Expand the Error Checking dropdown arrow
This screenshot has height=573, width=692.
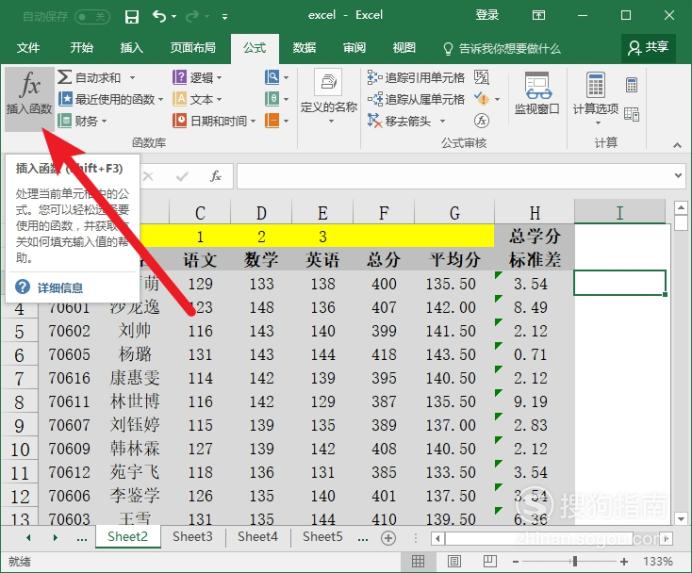click(x=497, y=99)
